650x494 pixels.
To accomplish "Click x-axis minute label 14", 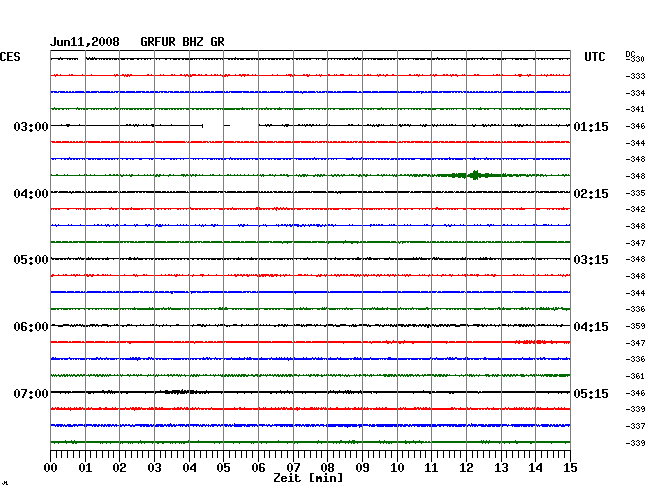I will coord(535,468).
